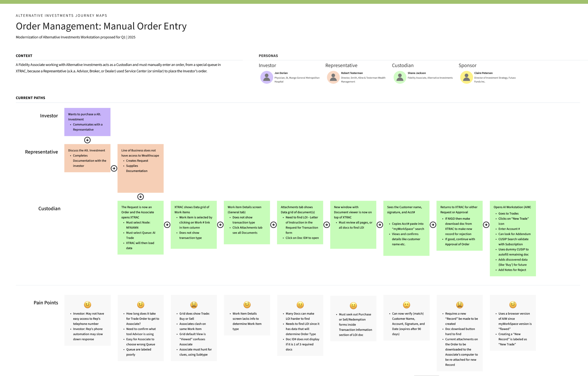Select purple Wants to purchase Alt. Investment card
This screenshot has width=588, height=376.
[87, 122]
